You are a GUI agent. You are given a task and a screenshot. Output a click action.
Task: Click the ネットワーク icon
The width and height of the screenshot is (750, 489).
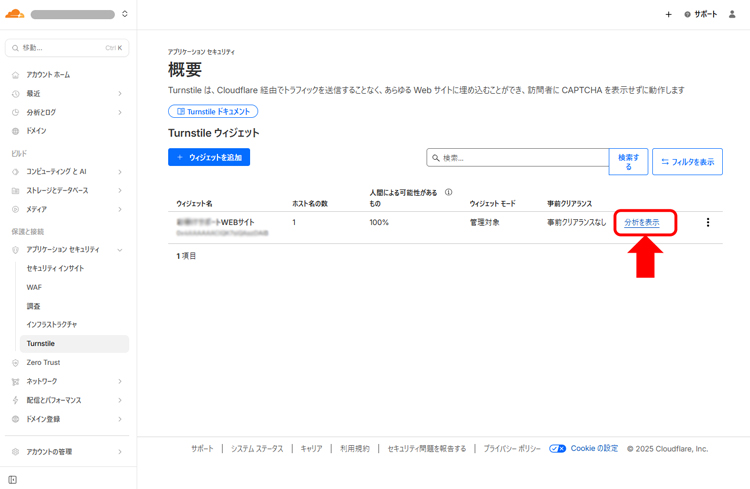pyautogui.click(x=15, y=381)
